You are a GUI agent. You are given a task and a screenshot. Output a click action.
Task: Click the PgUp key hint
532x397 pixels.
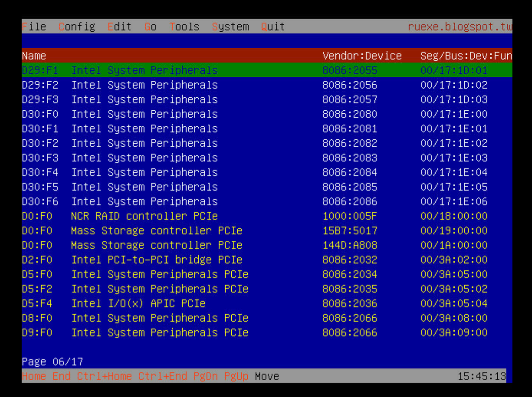[x=236, y=376]
